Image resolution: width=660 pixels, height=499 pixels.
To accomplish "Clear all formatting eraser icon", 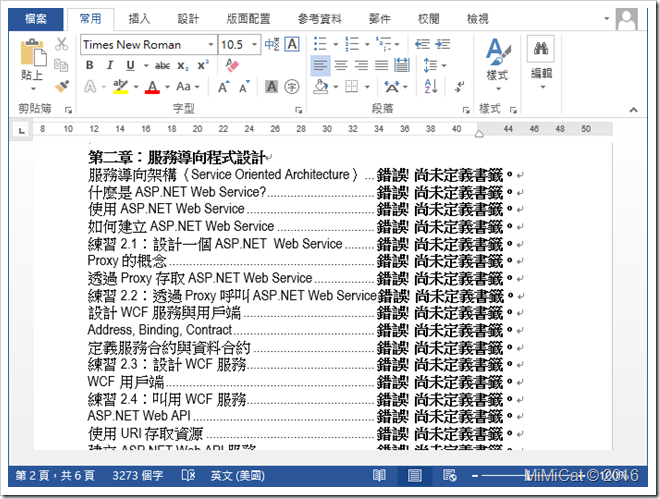I will click(x=232, y=65).
